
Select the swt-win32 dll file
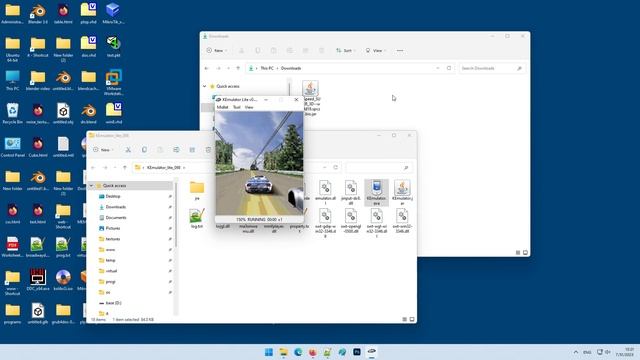coord(402,221)
